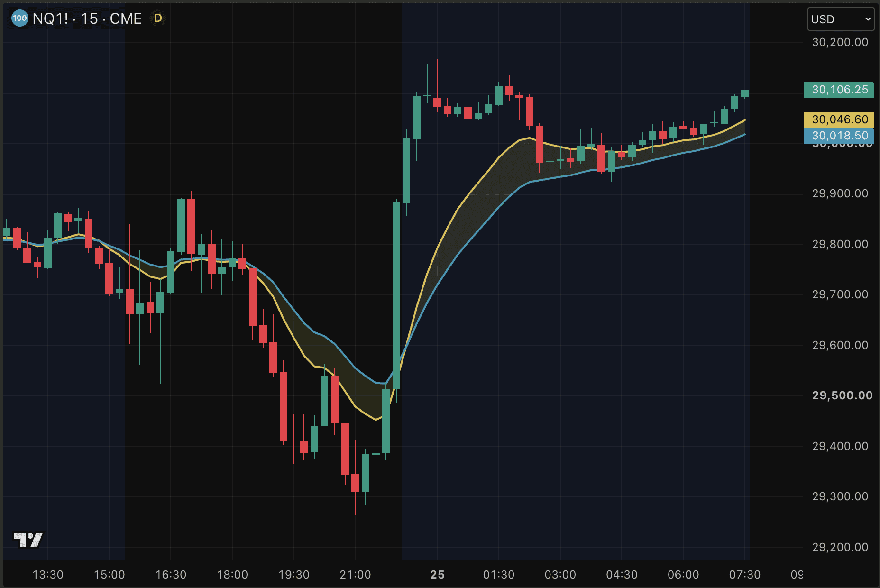Viewport: 880px width, 588px height.
Task: Select the blue 30,018.50 indicator value label
Action: coord(839,136)
